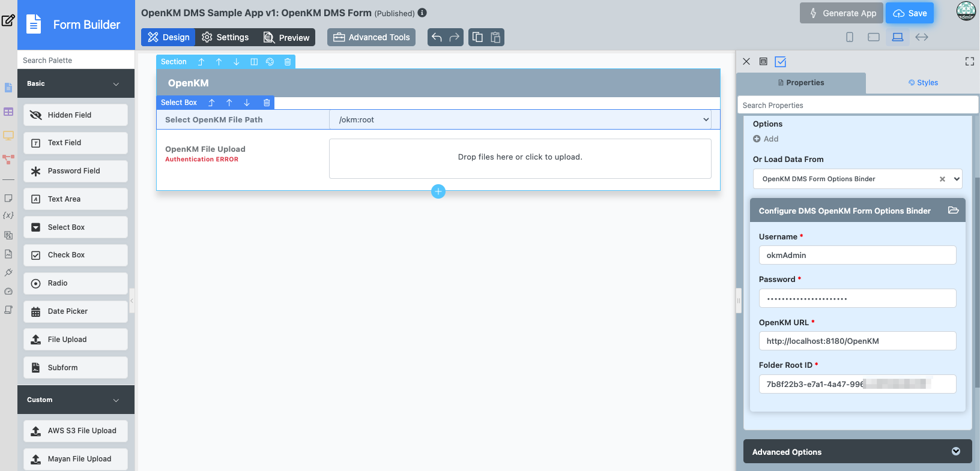Delete the Select Box using its trash icon

click(267, 103)
